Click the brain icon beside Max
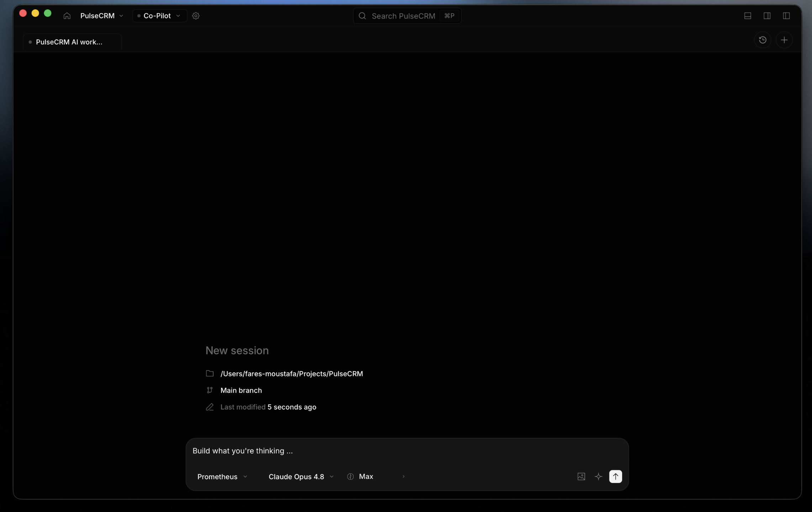Screen dimensions: 812x512 pos(350,476)
